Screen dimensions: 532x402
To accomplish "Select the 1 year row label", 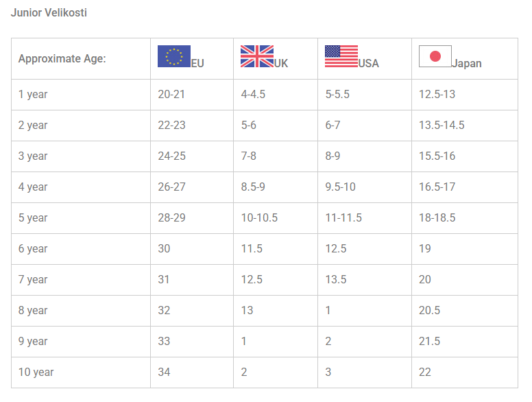I will (33, 94).
